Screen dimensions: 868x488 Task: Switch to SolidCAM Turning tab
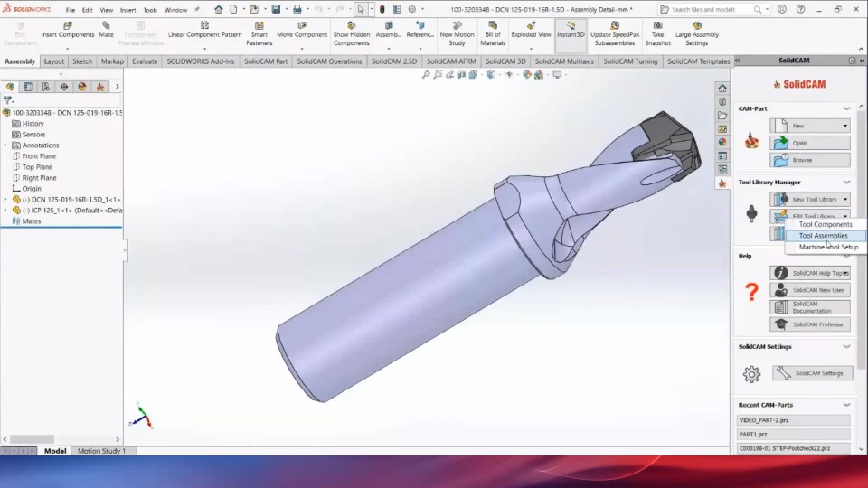630,61
